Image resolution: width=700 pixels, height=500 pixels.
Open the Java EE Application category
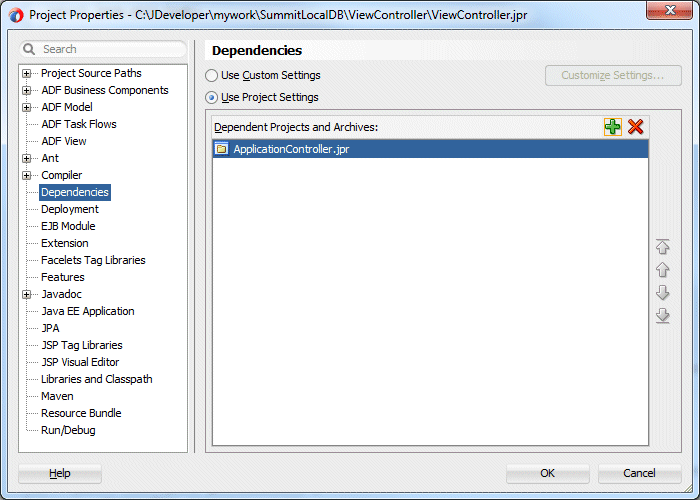pos(88,311)
